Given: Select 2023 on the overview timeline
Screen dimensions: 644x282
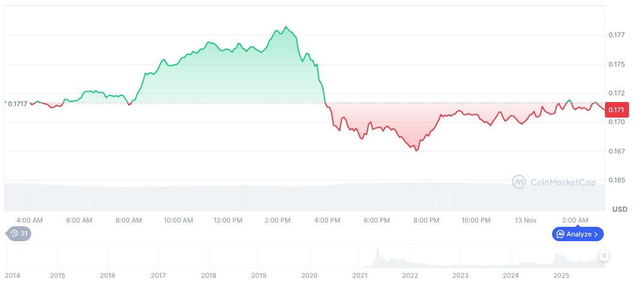Looking at the screenshot, I should [x=460, y=275].
